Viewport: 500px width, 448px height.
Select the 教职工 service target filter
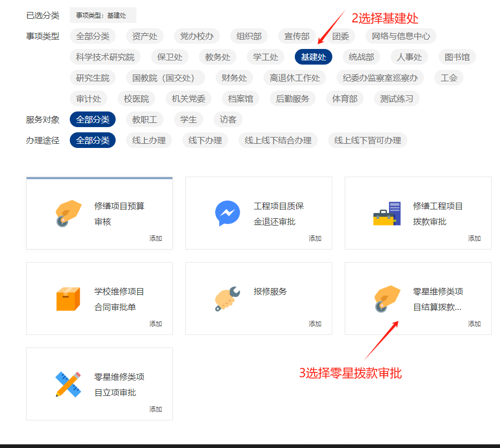(145, 119)
